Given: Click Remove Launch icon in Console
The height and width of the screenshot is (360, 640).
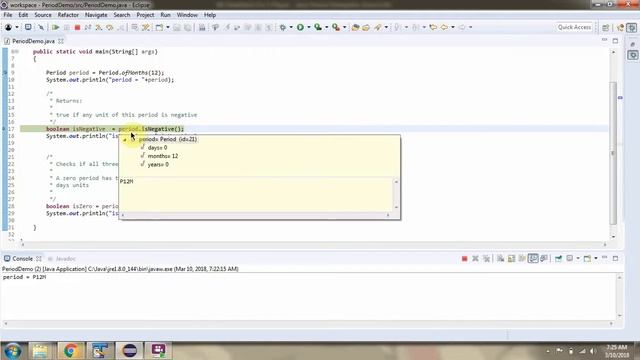Looking at the screenshot, I should click(475, 258).
